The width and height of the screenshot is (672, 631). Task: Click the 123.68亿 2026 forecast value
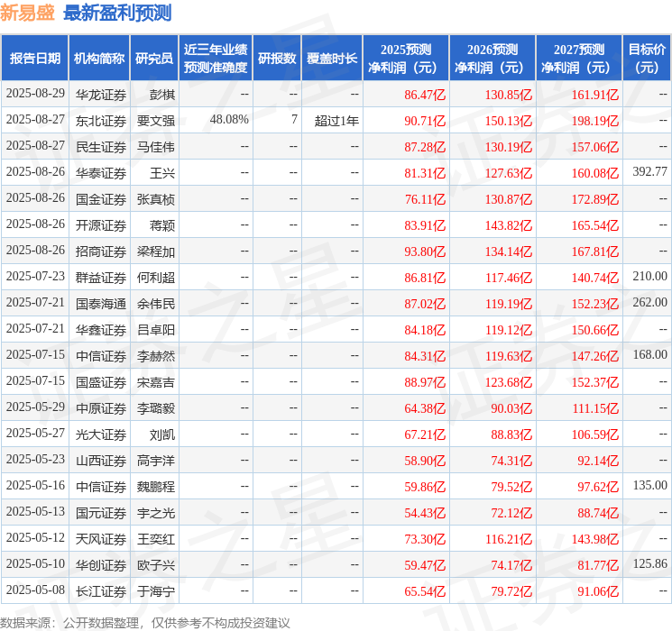509,382
